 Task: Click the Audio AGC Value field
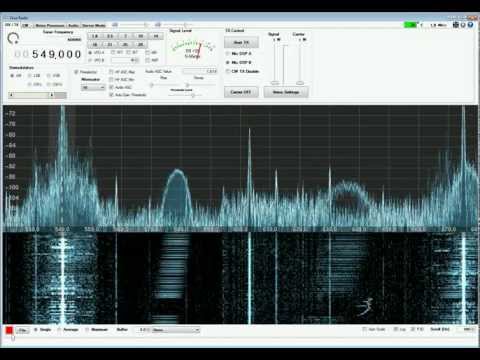pos(200,71)
